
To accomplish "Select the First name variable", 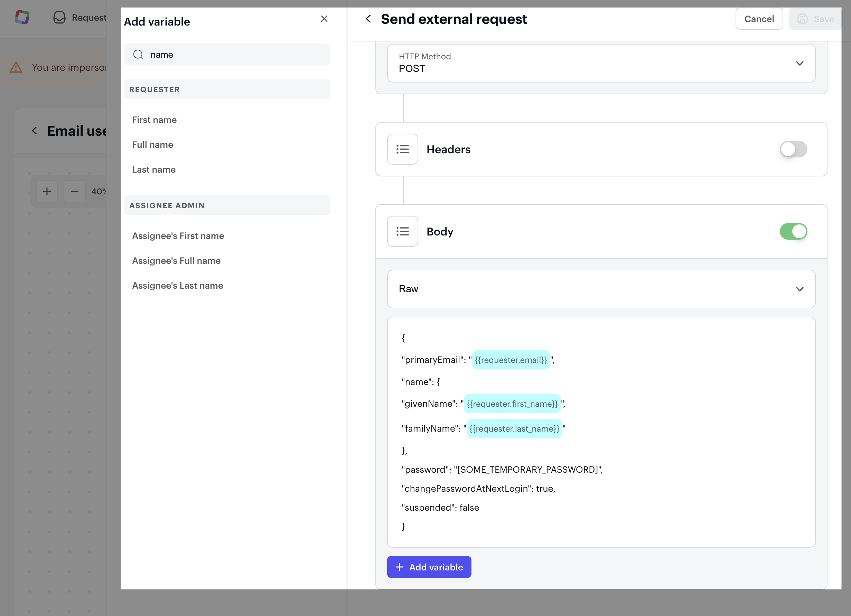I will click(x=154, y=120).
